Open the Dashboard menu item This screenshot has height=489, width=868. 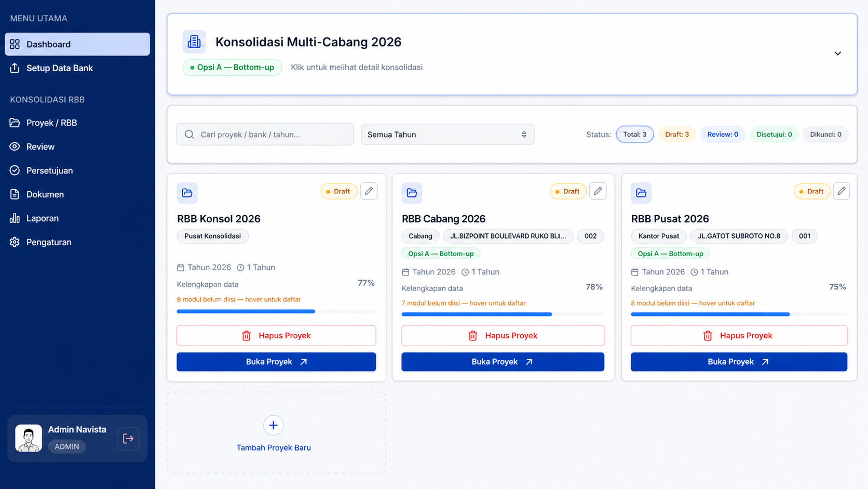pos(77,44)
